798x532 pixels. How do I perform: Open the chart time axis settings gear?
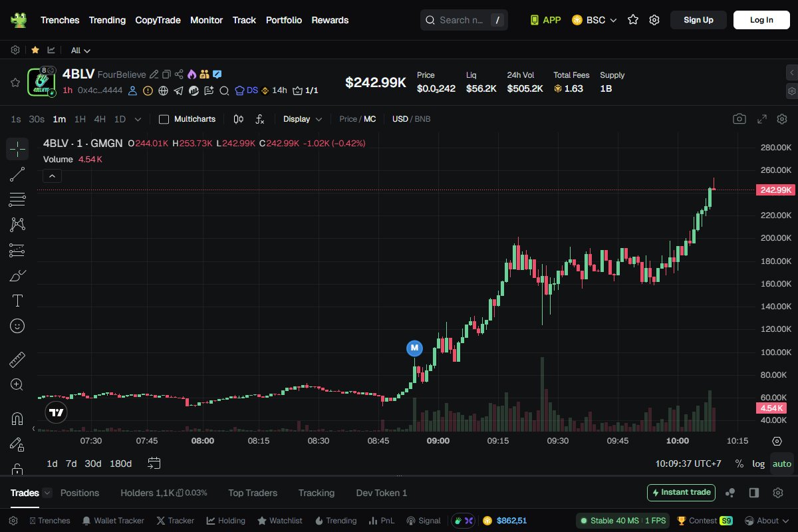[x=777, y=441]
